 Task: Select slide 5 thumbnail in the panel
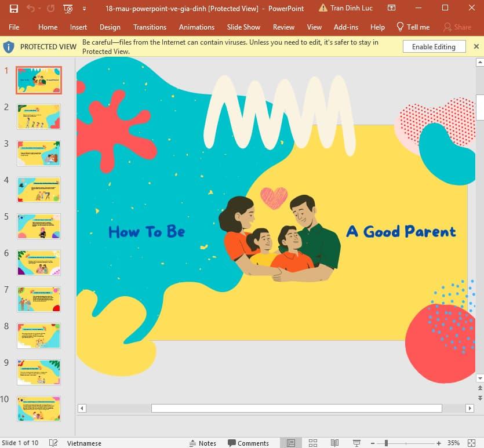[38, 226]
